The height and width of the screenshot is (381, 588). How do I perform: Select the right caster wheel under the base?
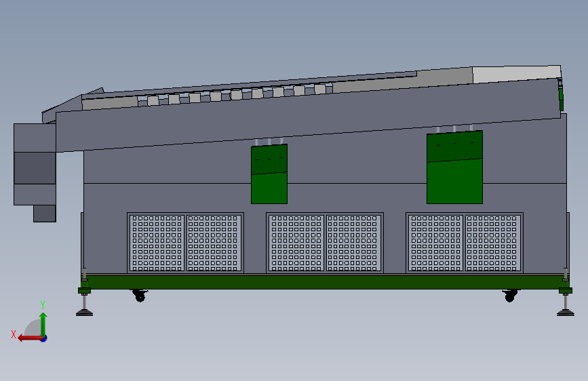tap(510, 296)
